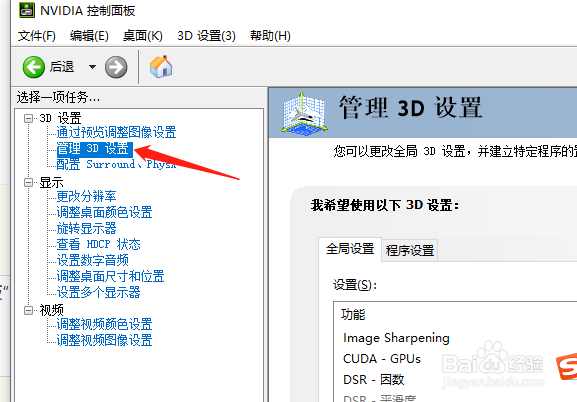The image size is (577, 402).
Task: Open 配置 Surround、PhysX link
Action: [116, 164]
